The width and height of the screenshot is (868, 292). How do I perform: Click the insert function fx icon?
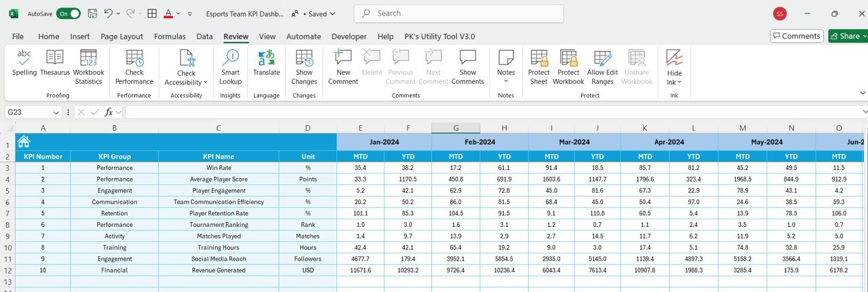point(108,112)
